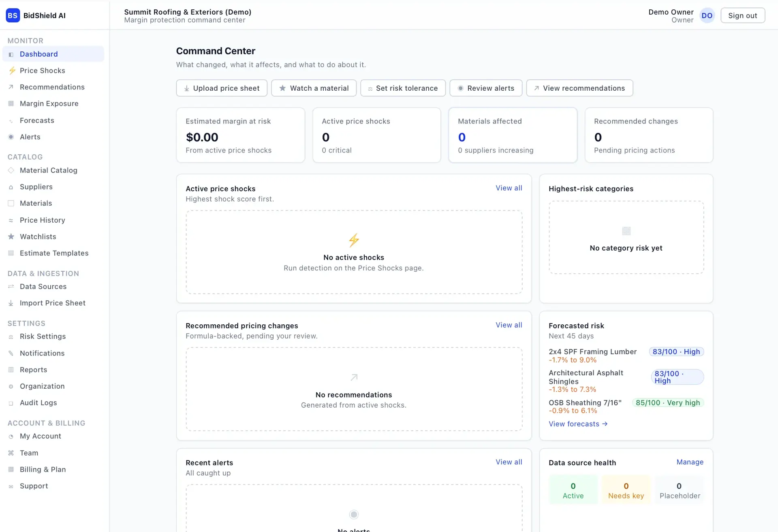
Task: Click the Suppliers house icon
Action: point(11,187)
